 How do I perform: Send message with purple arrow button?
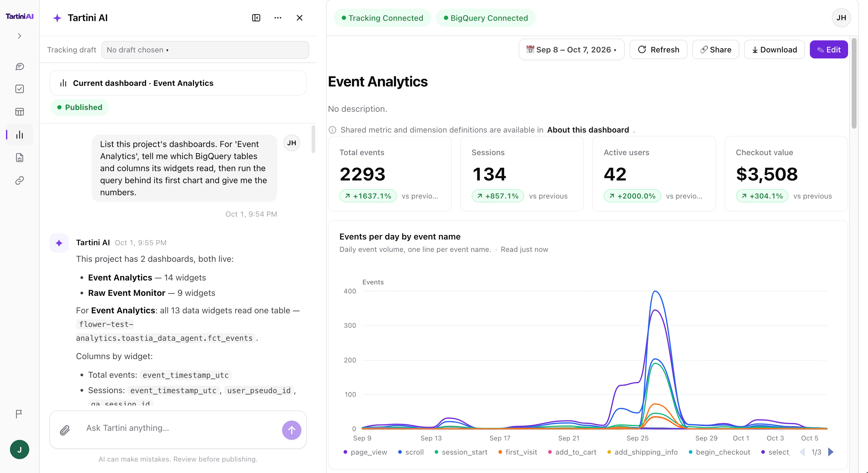coord(291,430)
